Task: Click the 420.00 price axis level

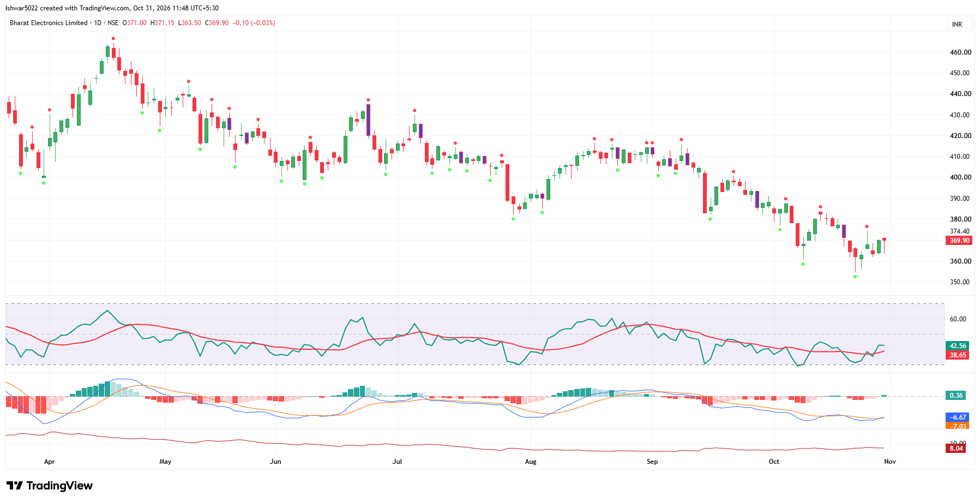Action: coord(960,136)
